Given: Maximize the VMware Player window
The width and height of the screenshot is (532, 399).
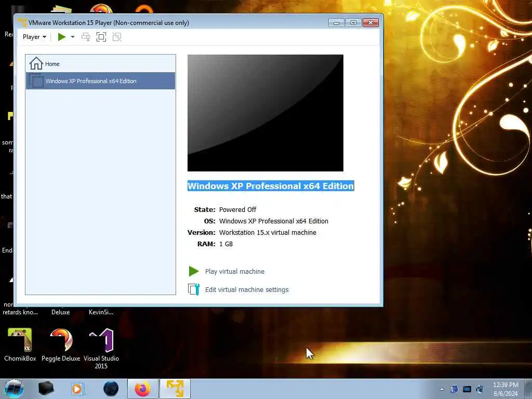Looking at the screenshot, I should [x=353, y=23].
